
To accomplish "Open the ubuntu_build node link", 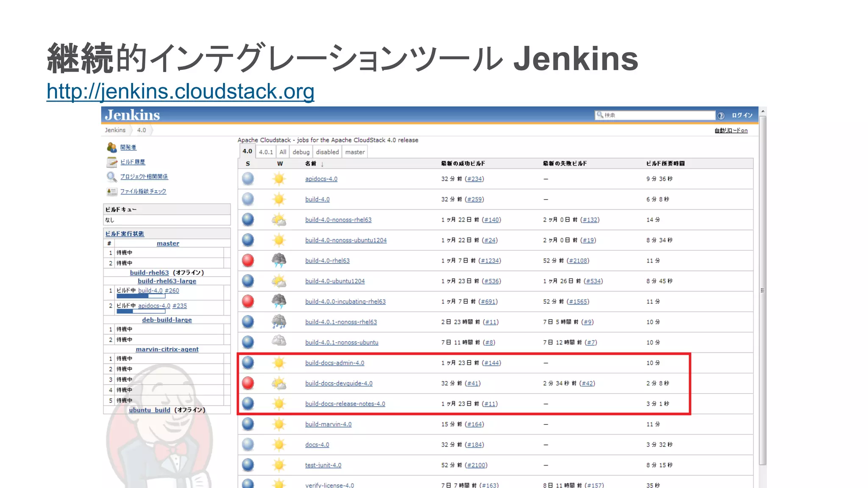I will coord(149,410).
